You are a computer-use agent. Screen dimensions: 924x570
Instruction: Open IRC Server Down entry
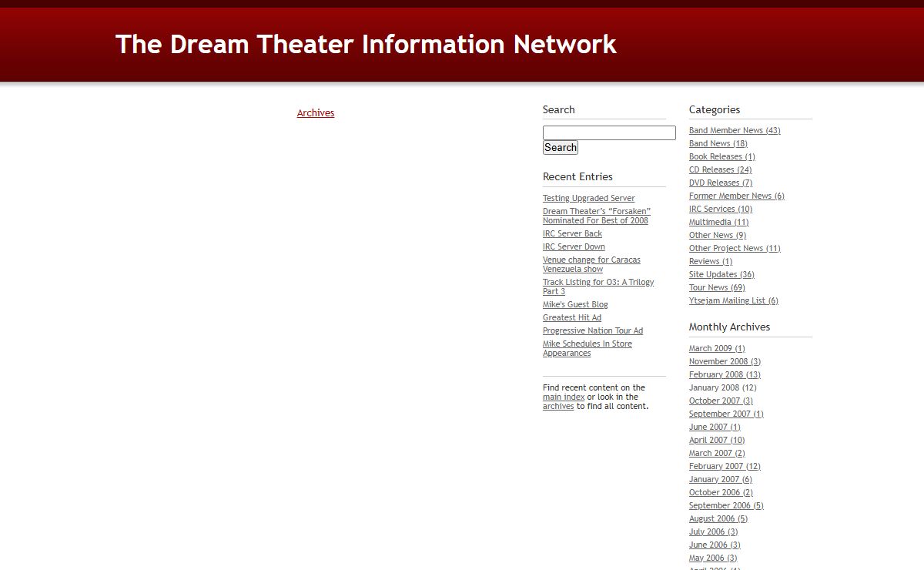[x=574, y=246]
